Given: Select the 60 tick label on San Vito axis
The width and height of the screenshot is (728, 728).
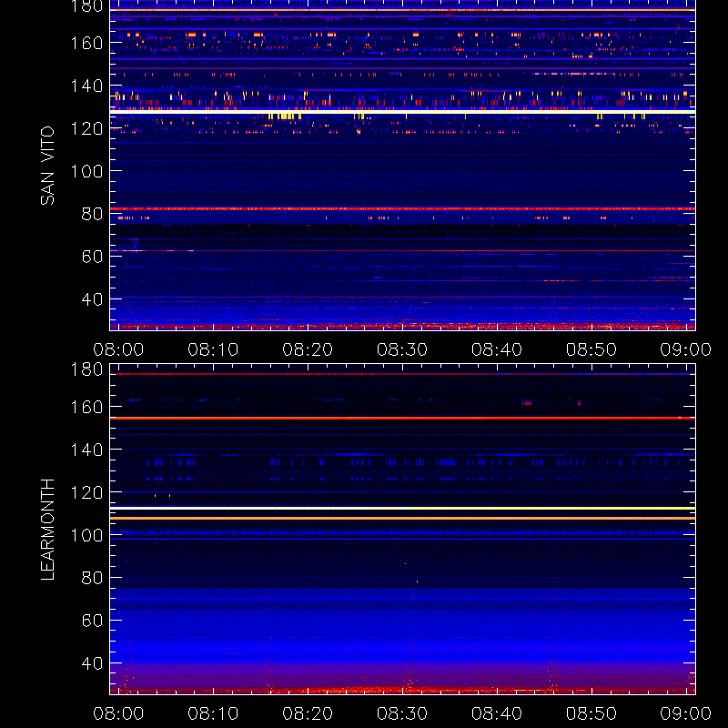Looking at the screenshot, I should pyautogui.click(x=93, y=257).
